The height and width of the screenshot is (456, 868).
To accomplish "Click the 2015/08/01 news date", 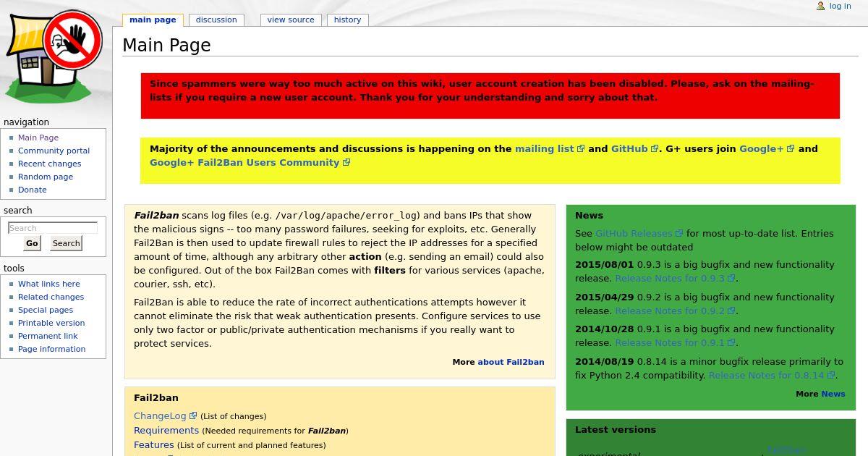I will click(x=604, y=264).
